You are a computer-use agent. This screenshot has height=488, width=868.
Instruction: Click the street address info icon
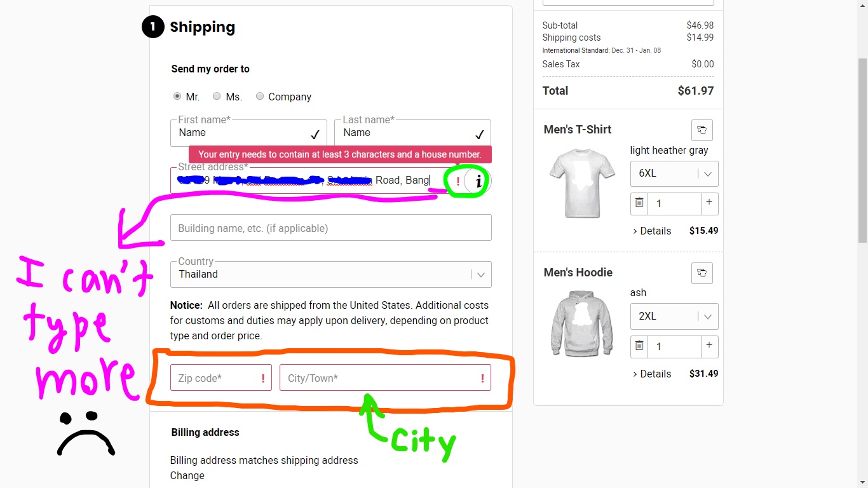coord(478,181)
